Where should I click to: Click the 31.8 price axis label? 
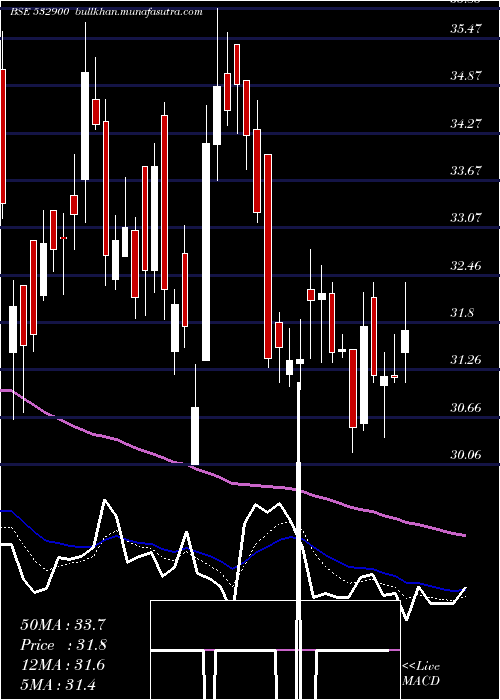tap(462, 313)
